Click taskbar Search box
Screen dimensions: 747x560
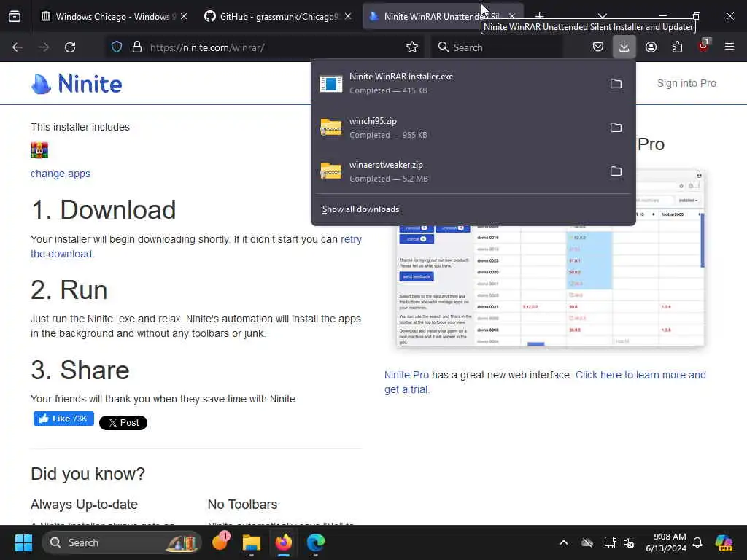tap(122, 542)
